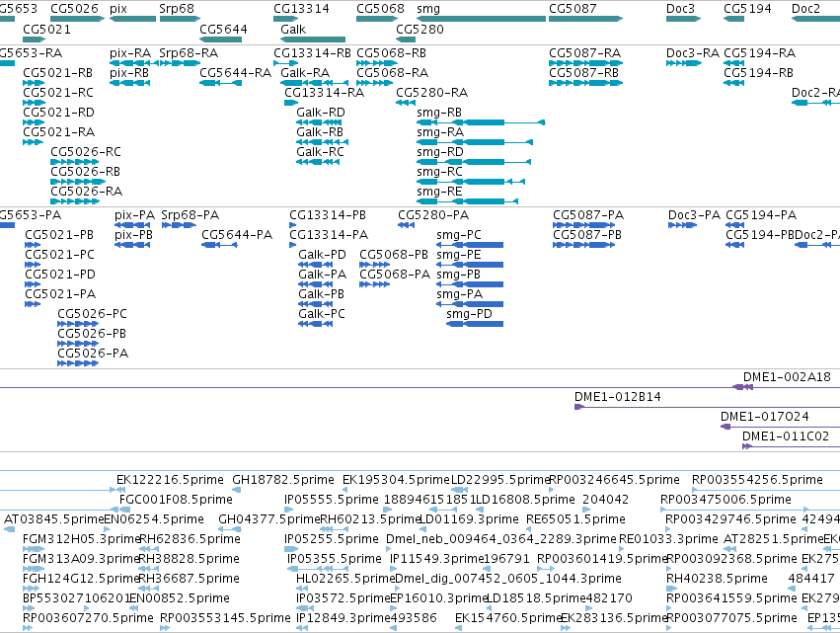The height and width of the screenshot is (633, 840).
Task: Select the Galk gene bar
Action: coord(313,40)
